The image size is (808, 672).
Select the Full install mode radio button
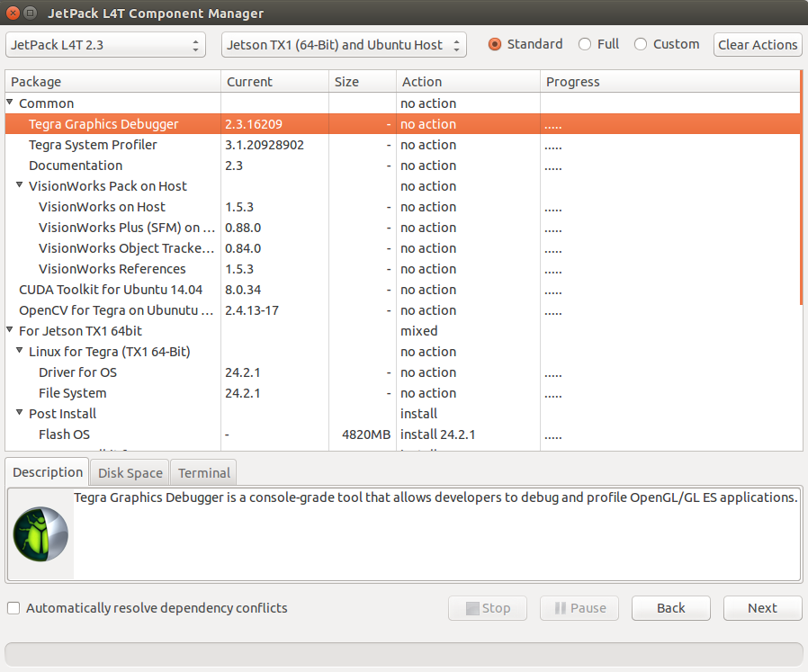point(584,44)
